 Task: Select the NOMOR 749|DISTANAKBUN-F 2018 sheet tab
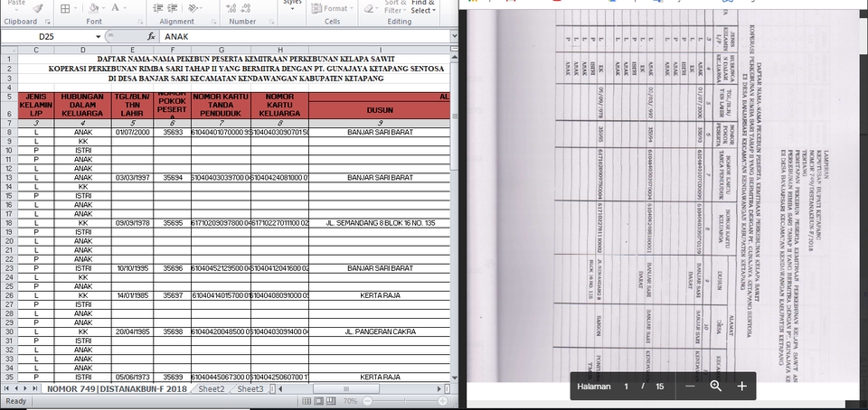117,389
